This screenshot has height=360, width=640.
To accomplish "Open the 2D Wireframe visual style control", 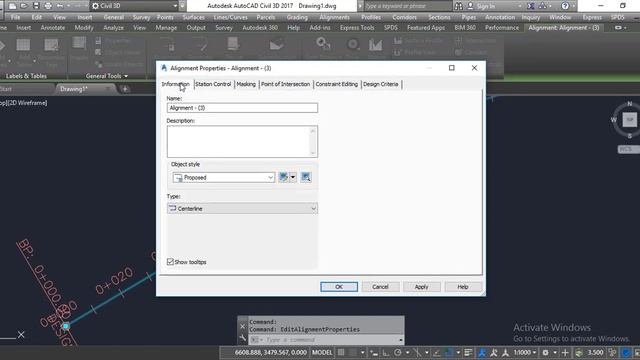I will click(27, 103).
